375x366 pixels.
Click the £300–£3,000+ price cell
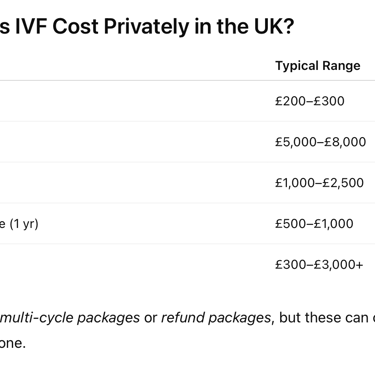click(319, 265)
